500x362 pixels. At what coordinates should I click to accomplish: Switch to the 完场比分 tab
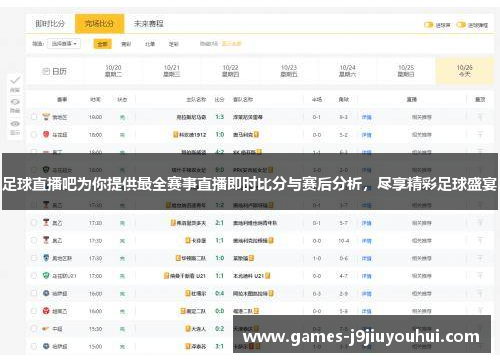point(99,24)
